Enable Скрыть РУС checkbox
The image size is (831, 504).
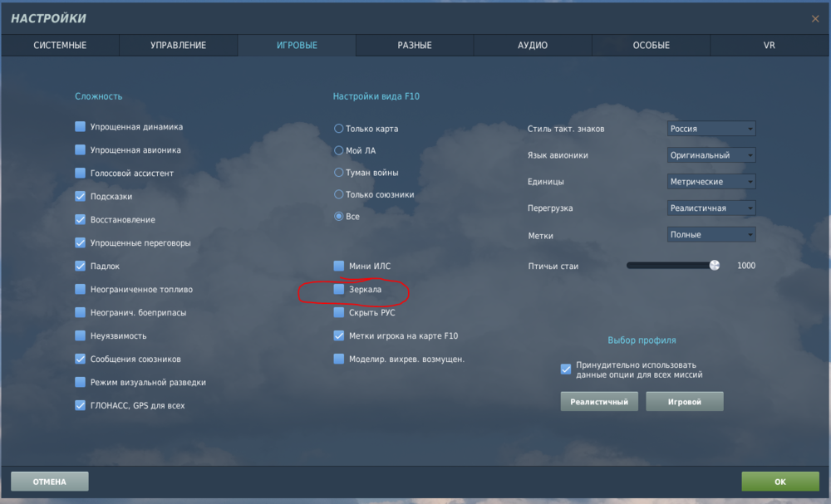339,312
